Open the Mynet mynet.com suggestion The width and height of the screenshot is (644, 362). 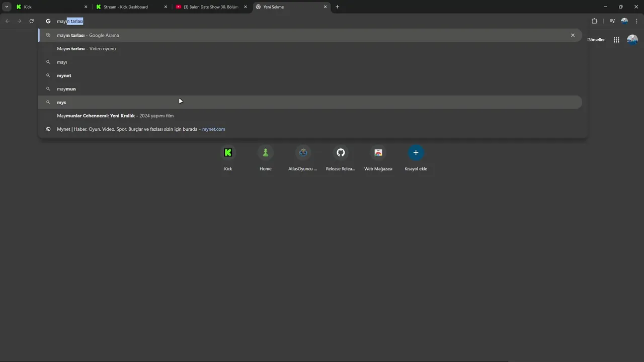tap(310, 129)
